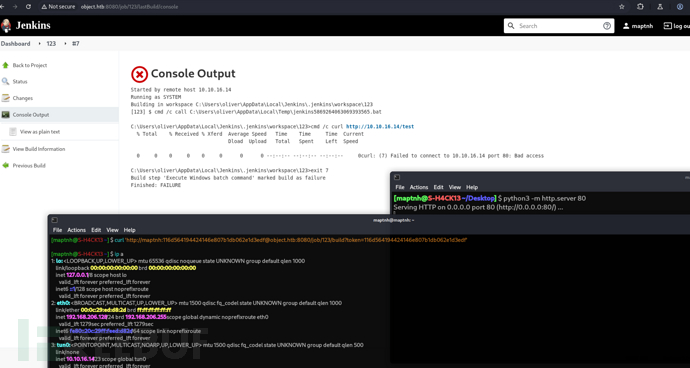
Task: Open the 123 job breadcrumb
Action: pos(51,44)
